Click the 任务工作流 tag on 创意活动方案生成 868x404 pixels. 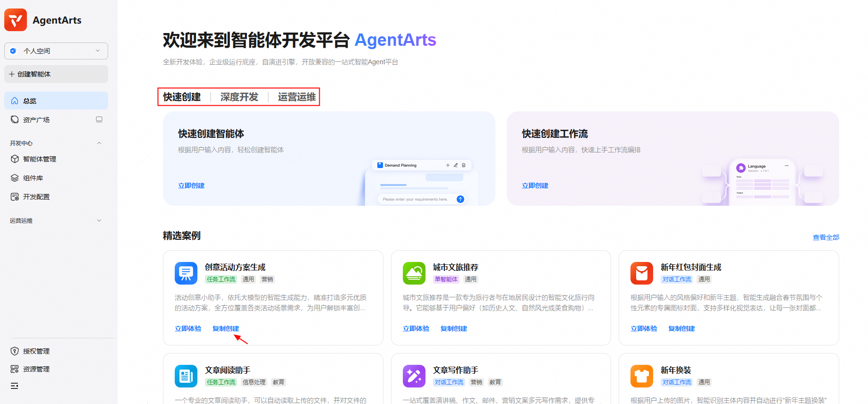pyautogui.click(x=221, y=279)
